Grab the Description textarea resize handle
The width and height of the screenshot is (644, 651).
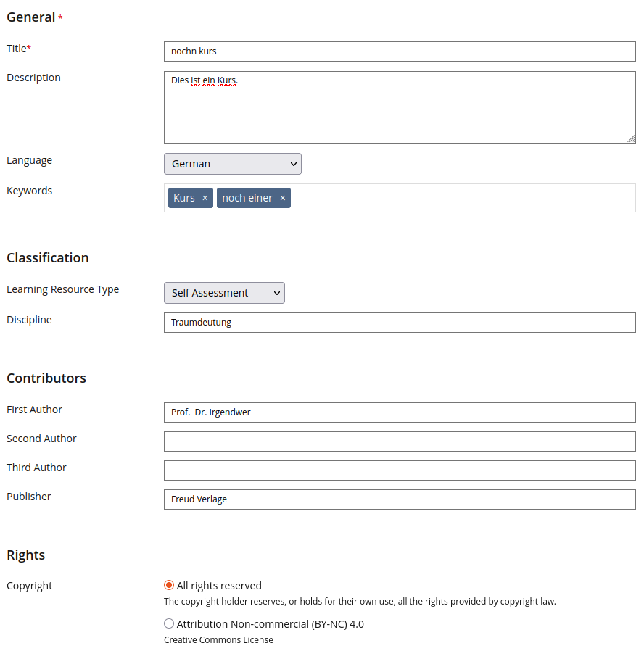point(631,138)
